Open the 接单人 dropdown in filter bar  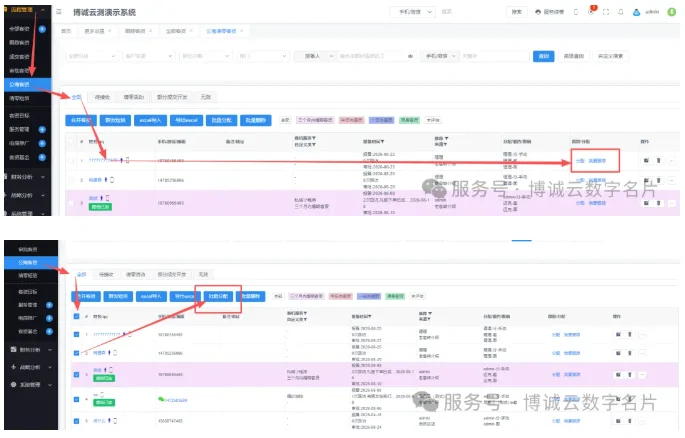[x=315, y=56]
